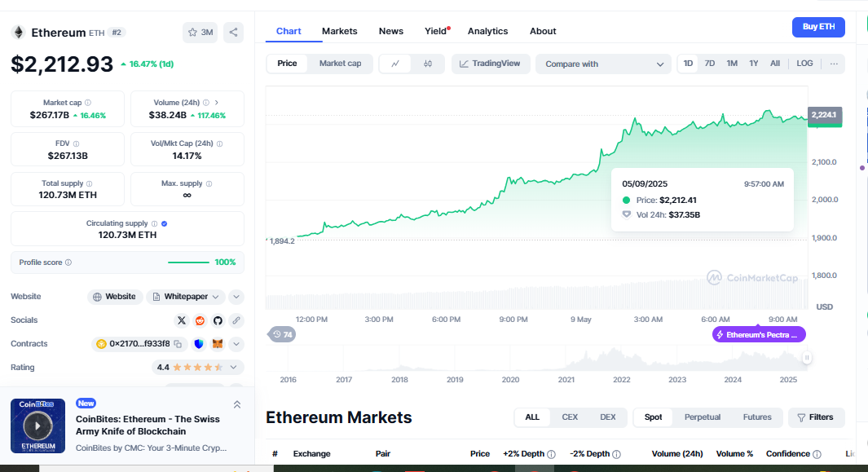This screenshot has width=868, height=472.
Task: Click the MetaMask fox icon
Action: [x=218, y=343]
